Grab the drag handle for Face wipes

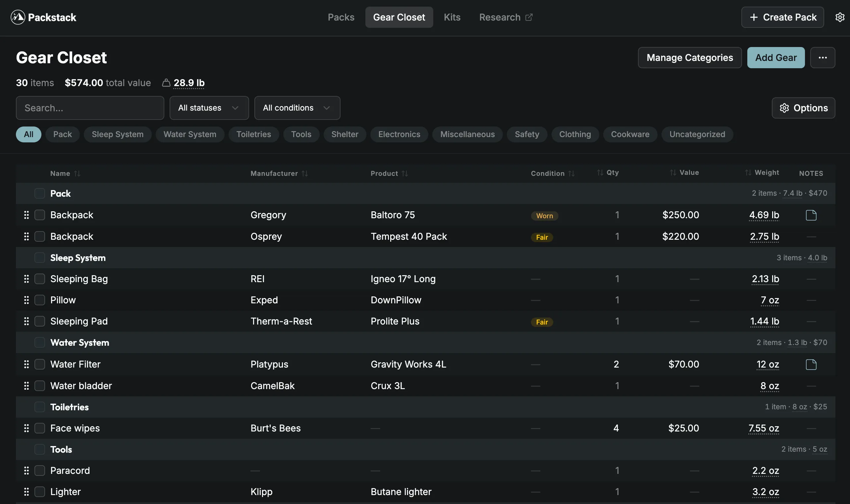coord(26,428)
